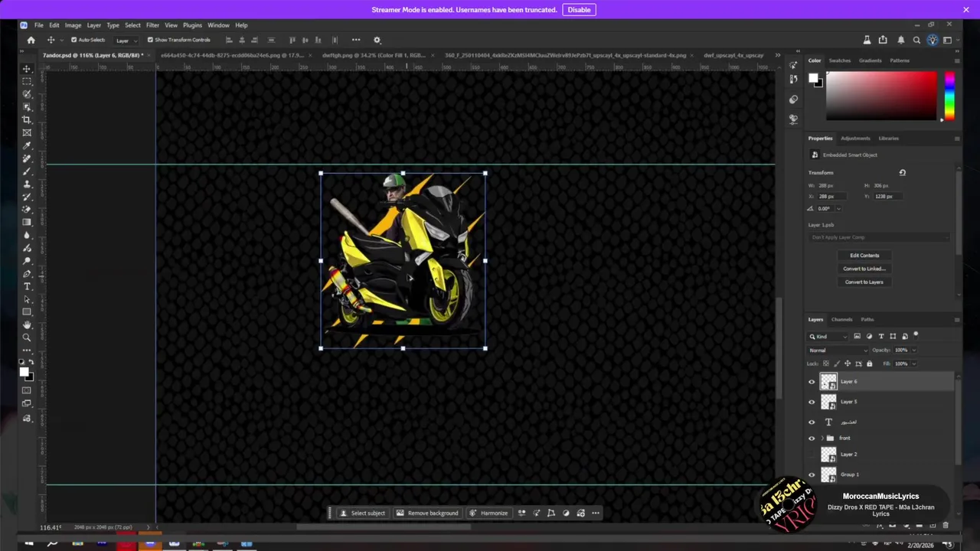
Task: Select the Rectangular Marquee tool
Action: [x=27, y=81]
